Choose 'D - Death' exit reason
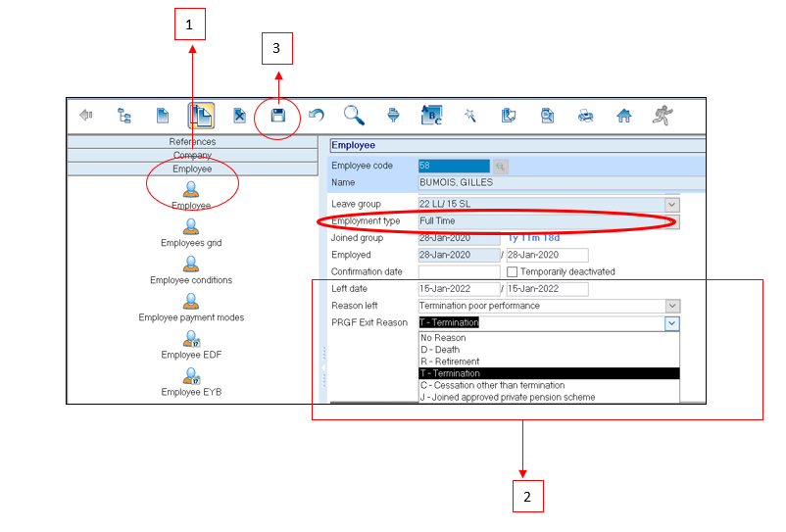Image resolution: width=786 pixels, height=532 pixels. pos(440,350)
